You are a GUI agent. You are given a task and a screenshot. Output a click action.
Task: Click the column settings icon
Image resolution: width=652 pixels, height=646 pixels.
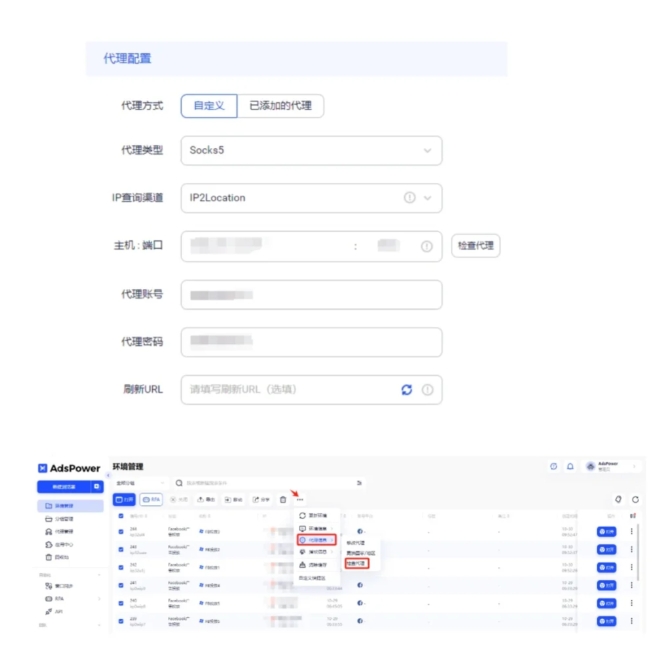633,516
